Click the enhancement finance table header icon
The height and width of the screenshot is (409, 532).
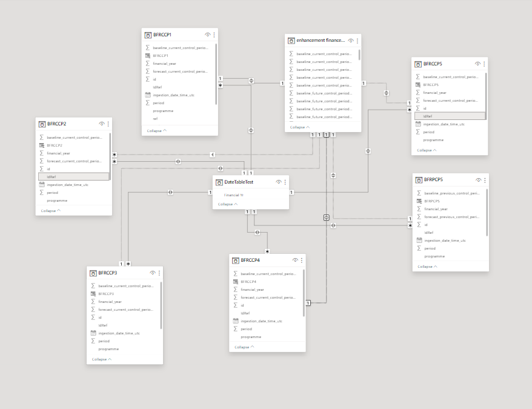tap(291, 41)
